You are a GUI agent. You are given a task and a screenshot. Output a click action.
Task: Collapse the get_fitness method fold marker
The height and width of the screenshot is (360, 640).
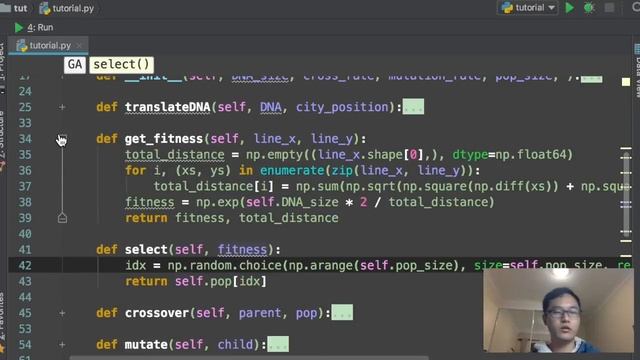pos(62,138)
